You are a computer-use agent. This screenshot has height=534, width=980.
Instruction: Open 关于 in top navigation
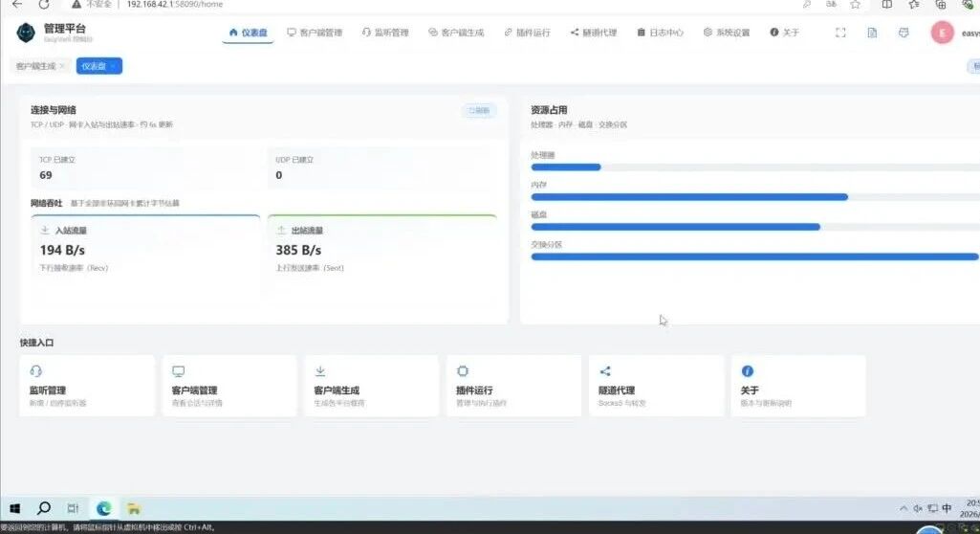pos(784,33)
